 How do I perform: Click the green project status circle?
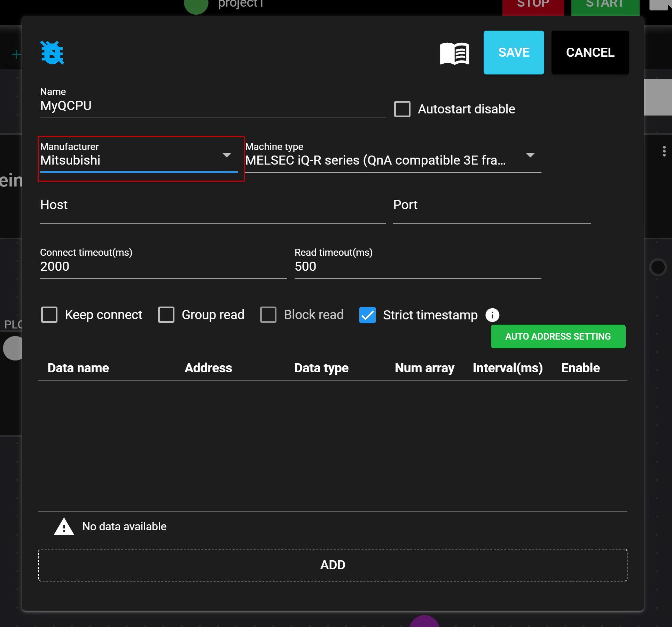click(x=196, y=5)
